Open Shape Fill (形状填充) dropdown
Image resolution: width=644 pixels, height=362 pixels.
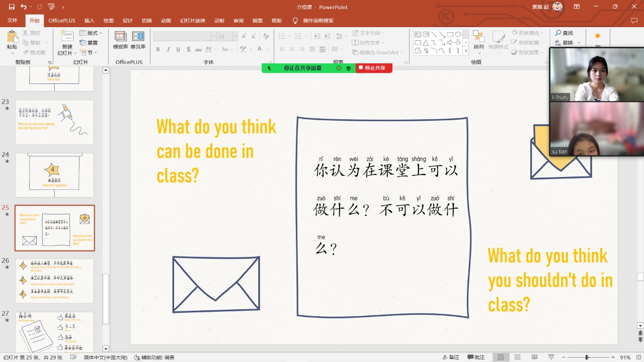coord(528,33)
